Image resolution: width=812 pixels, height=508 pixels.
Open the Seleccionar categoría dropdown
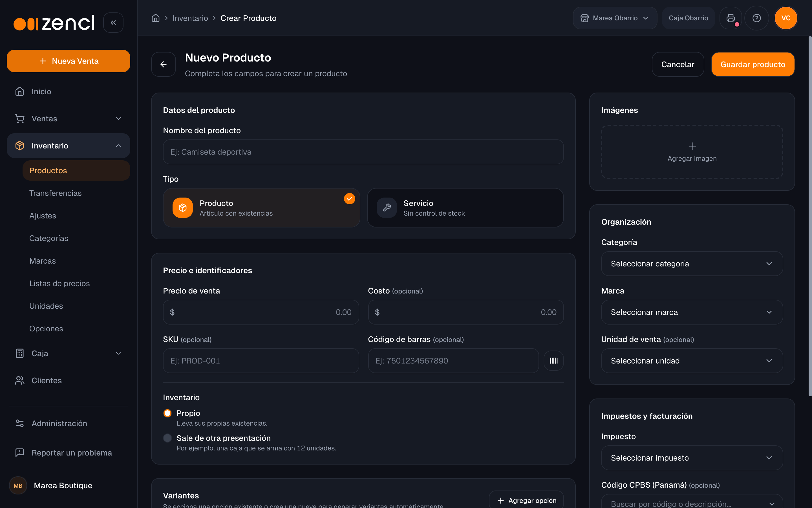(x=692, y=264)
